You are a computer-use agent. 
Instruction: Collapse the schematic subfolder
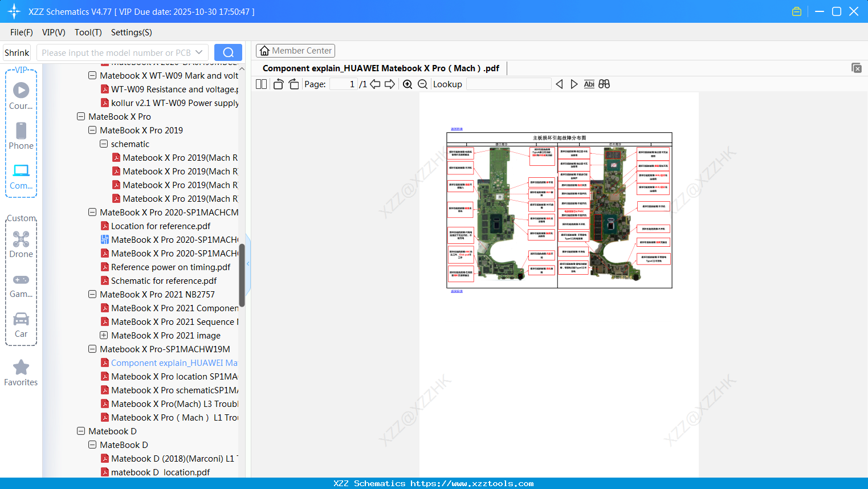[104, 144]
